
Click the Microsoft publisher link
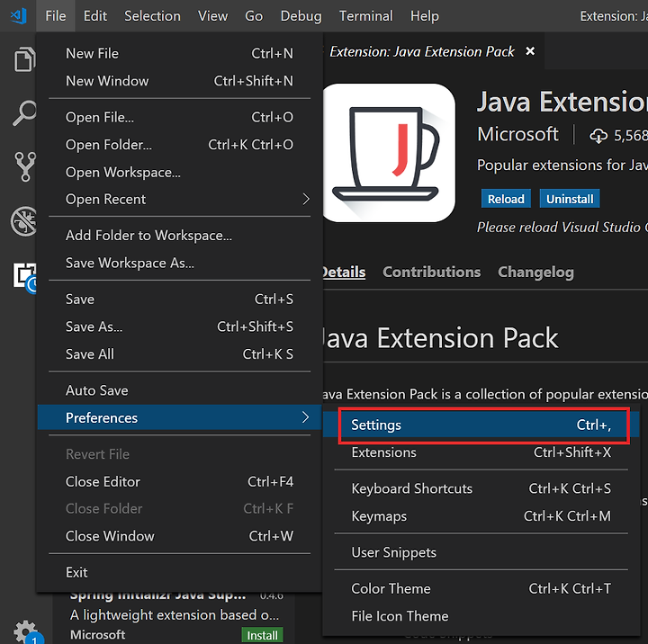517,134
